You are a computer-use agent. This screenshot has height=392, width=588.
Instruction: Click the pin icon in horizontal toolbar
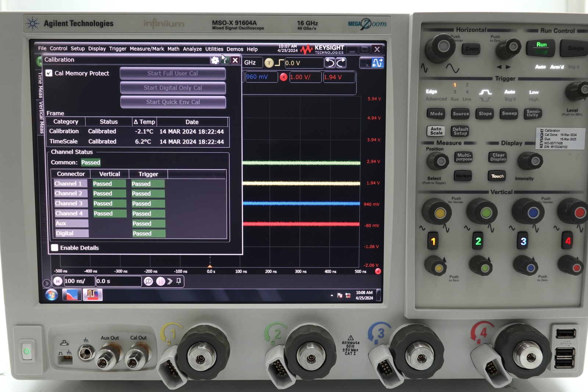(179, 281)
